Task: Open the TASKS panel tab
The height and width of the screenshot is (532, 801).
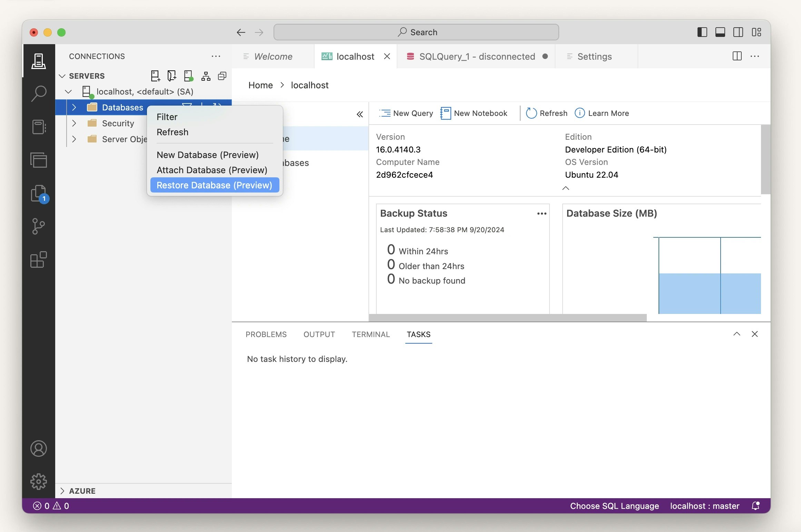Action: click(x=418, y=334)
